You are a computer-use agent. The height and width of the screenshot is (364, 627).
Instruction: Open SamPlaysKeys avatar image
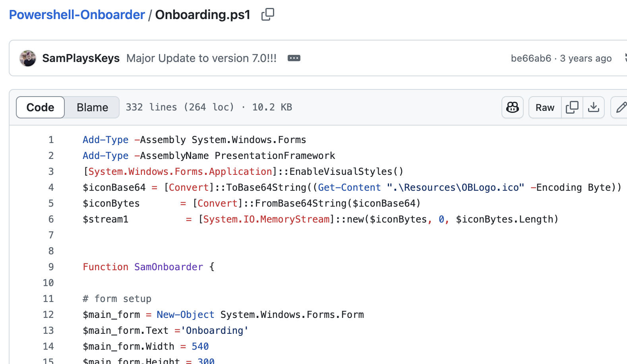click(28, 58)
